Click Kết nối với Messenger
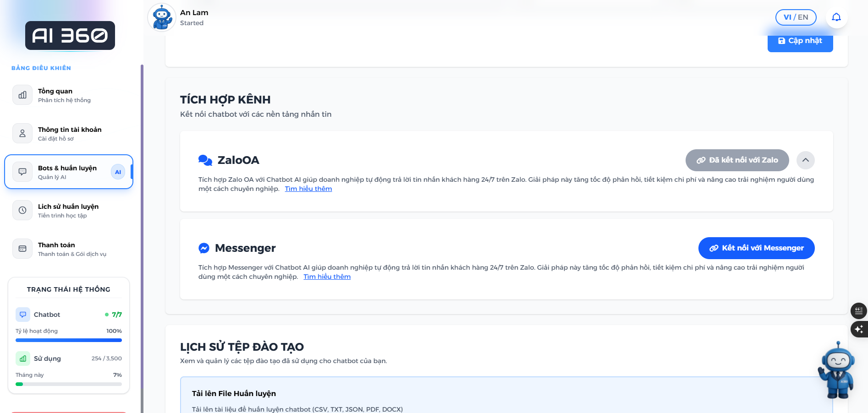 tap(756, 248)
